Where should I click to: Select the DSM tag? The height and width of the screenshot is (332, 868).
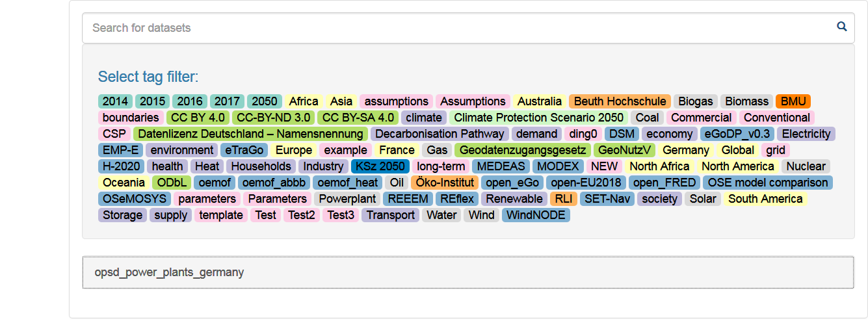[622, 134]
